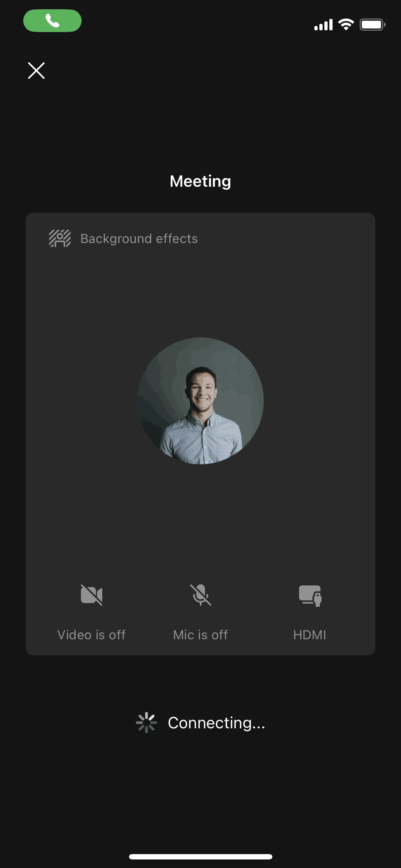
Task: Close the meeting pre-join screen
Action: coord(36,71)
